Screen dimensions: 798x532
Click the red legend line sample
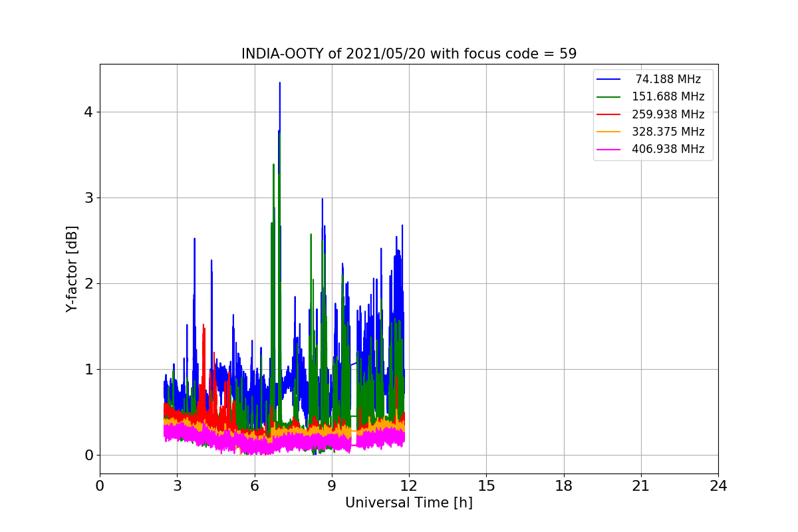point(608,114)
